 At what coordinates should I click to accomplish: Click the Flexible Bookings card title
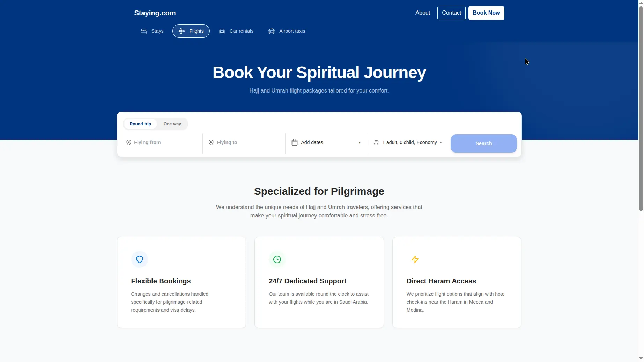(161, 281)
